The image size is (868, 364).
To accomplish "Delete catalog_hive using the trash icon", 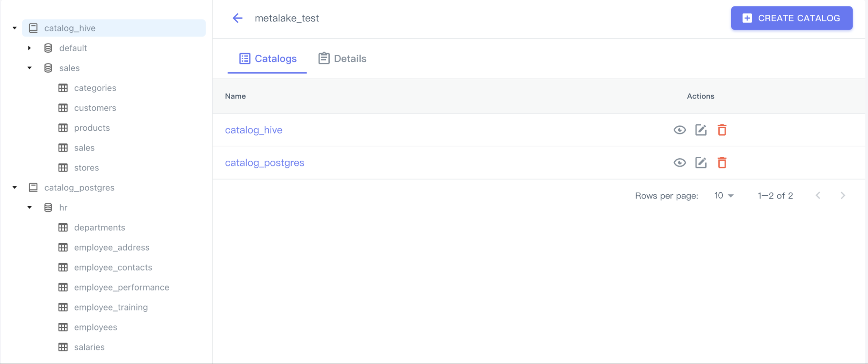I will point(722,130).
